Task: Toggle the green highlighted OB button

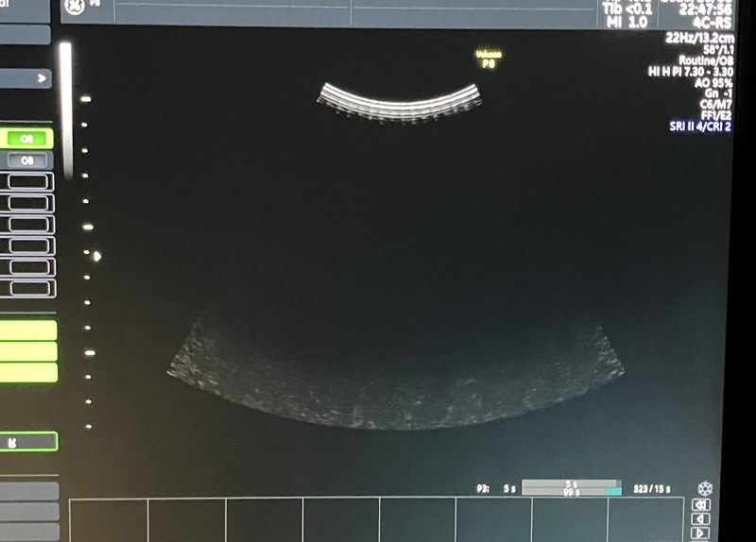Action: (27, 139)
